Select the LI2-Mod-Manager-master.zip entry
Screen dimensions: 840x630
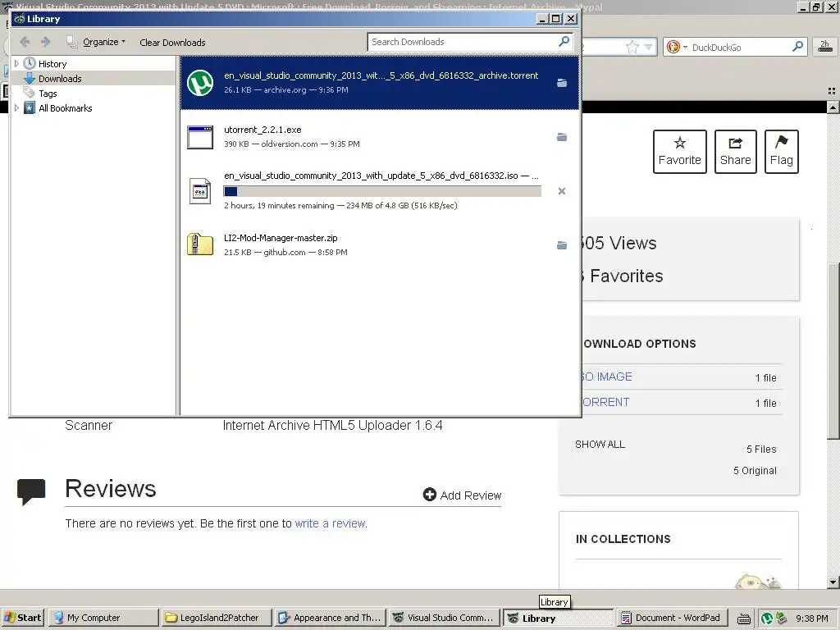[x=380, y=244]
